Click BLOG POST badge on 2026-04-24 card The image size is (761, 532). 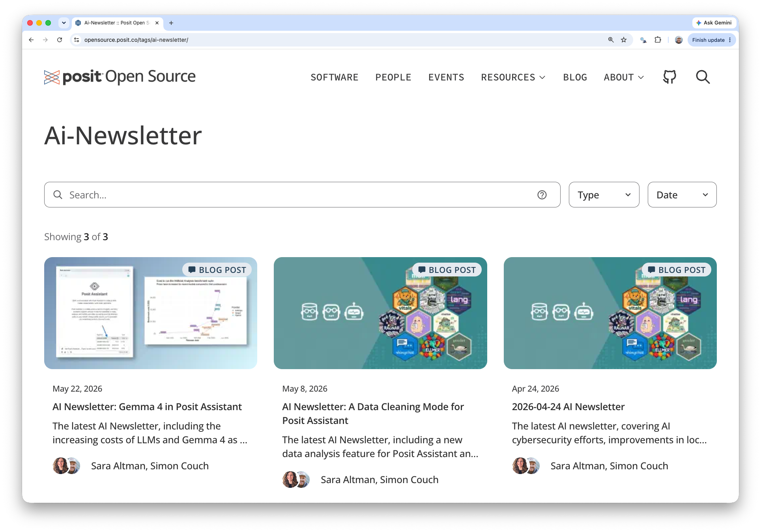(676, 270)
